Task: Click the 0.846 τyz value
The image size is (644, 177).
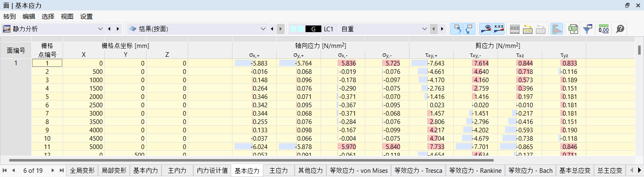Action: coord(564,147)
